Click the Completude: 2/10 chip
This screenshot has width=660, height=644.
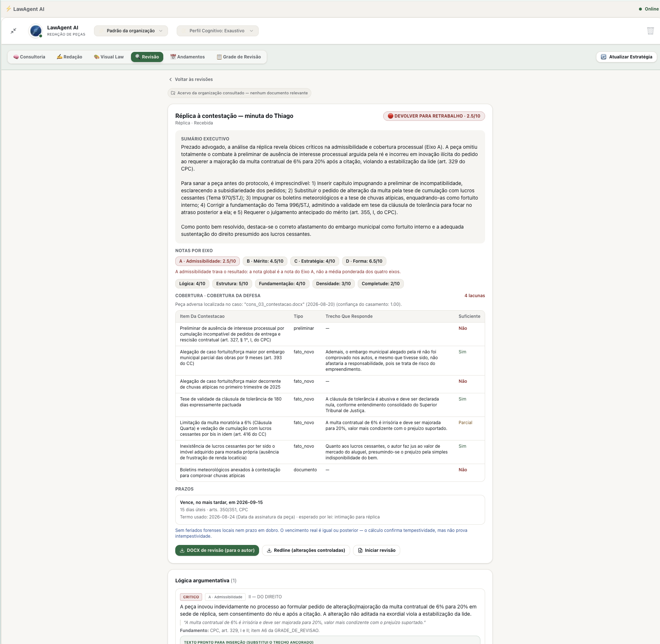pyautogui.click(x=381, y=284)
